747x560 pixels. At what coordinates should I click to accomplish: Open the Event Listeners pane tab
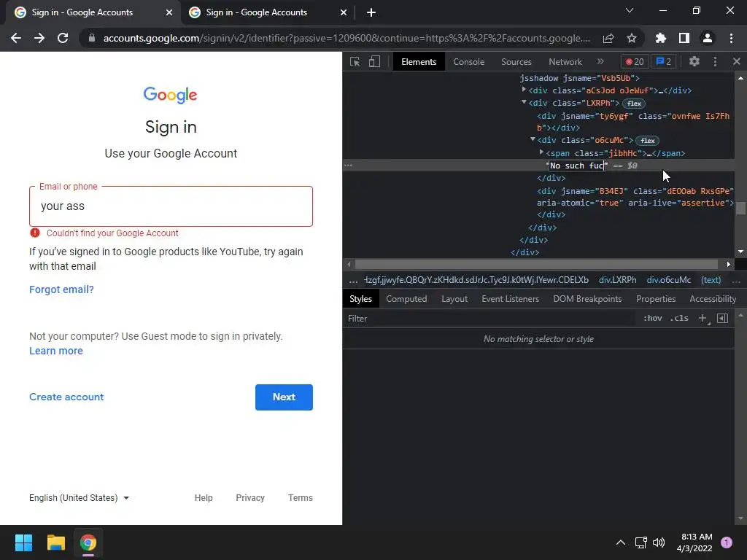click(510, 299)
